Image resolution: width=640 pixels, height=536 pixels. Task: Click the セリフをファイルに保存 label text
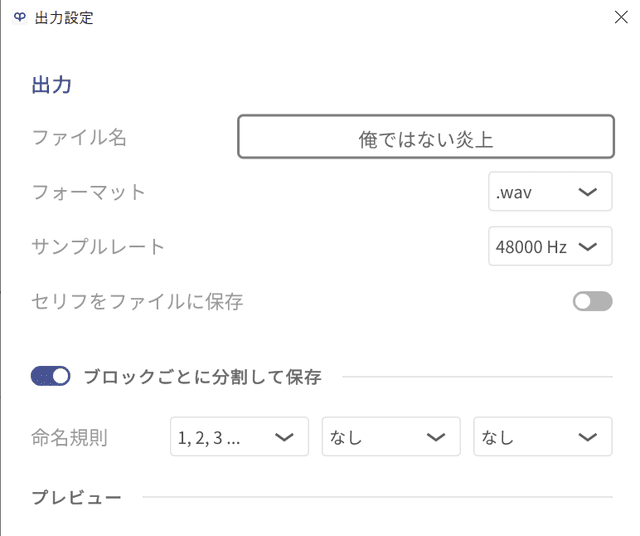click(x=137, y=301)
